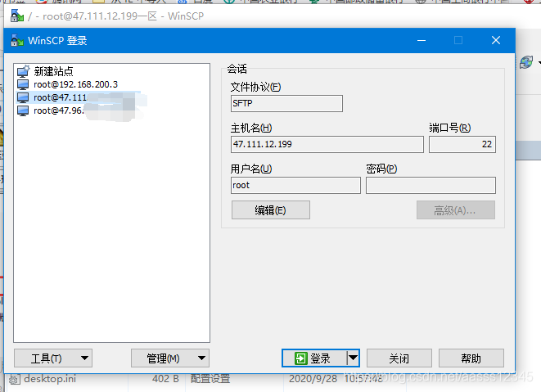The height and width of the screenshot is (392, 541).
Task: Click monitor icon beside root@47.96 site
Action: pos(23,110)
